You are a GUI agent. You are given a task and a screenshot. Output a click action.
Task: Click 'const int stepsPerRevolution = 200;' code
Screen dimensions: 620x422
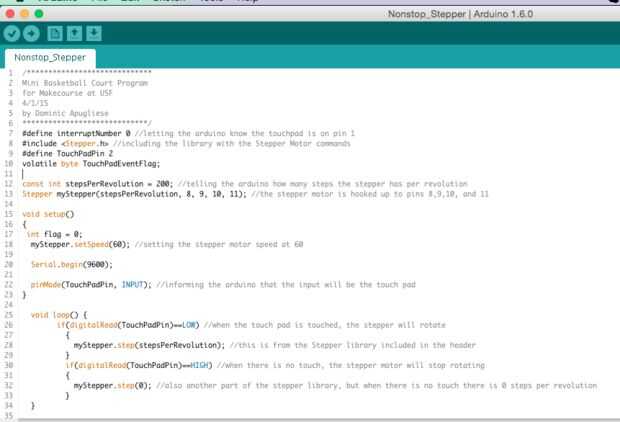click(x=98, y=184)
